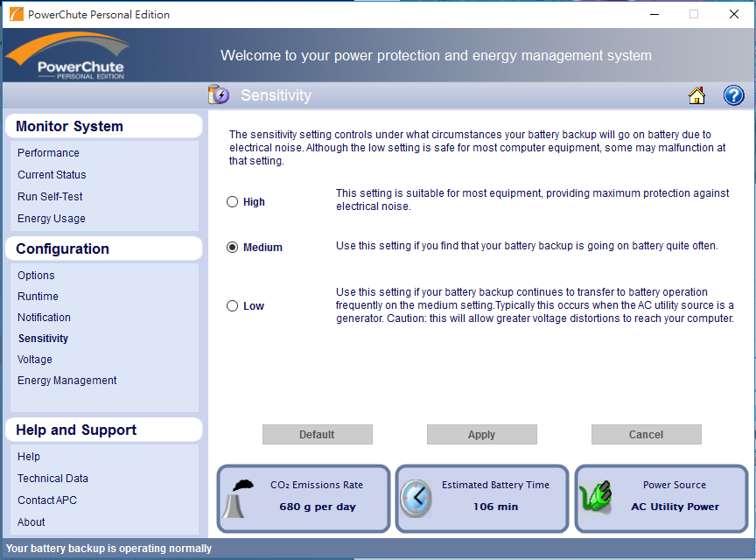Open Current Status in Monitor System
756x560 pixels.
click(x=52, y=175)
